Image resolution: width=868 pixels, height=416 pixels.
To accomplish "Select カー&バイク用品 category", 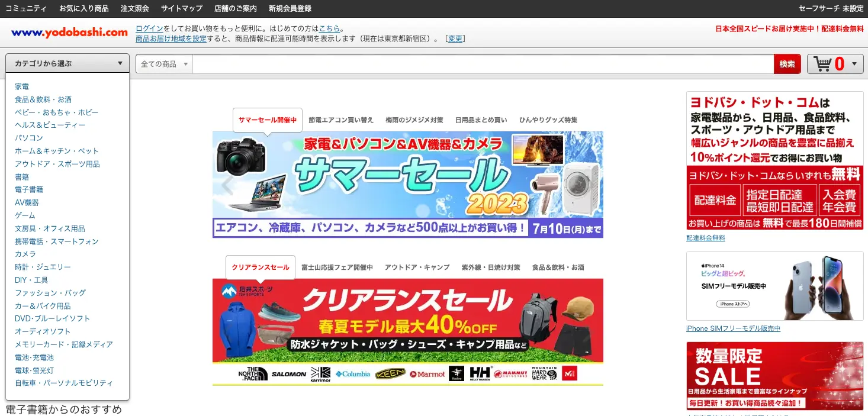I will point(43,306).
